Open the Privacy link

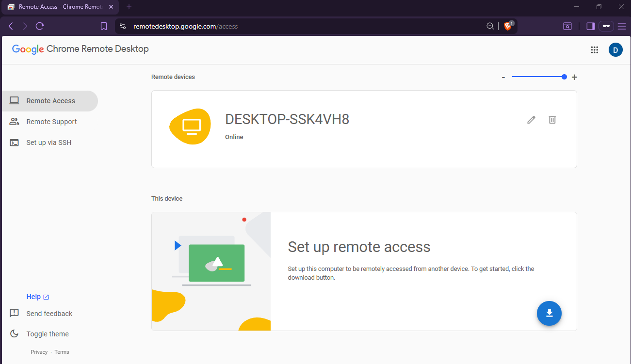click(x=39, y=352)
